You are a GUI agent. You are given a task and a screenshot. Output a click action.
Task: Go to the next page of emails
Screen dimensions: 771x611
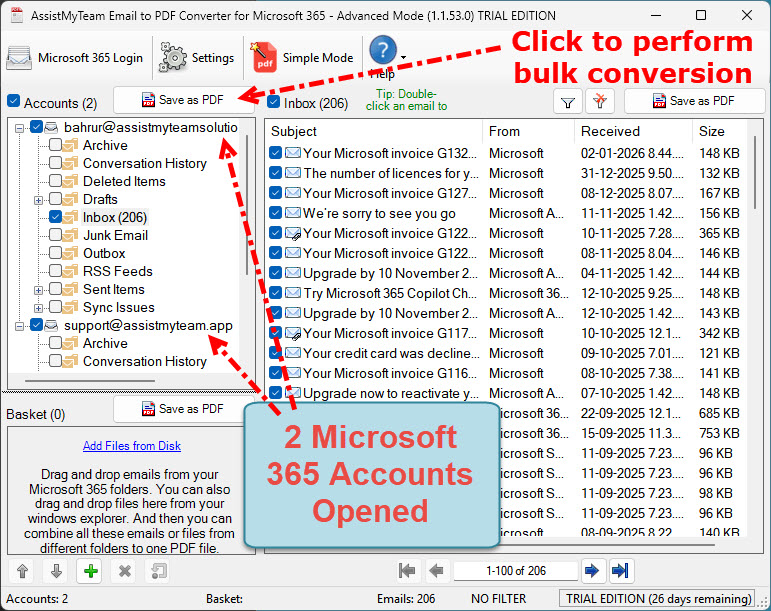[592, 571]
